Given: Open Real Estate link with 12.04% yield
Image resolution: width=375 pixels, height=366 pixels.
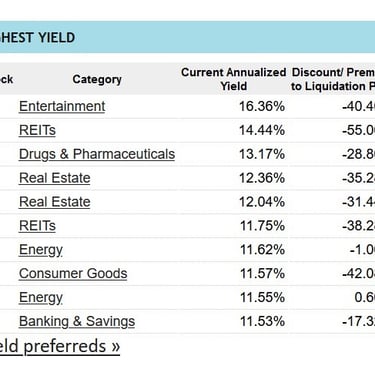Looking at the screenshot, I should [x=55, y=202].
